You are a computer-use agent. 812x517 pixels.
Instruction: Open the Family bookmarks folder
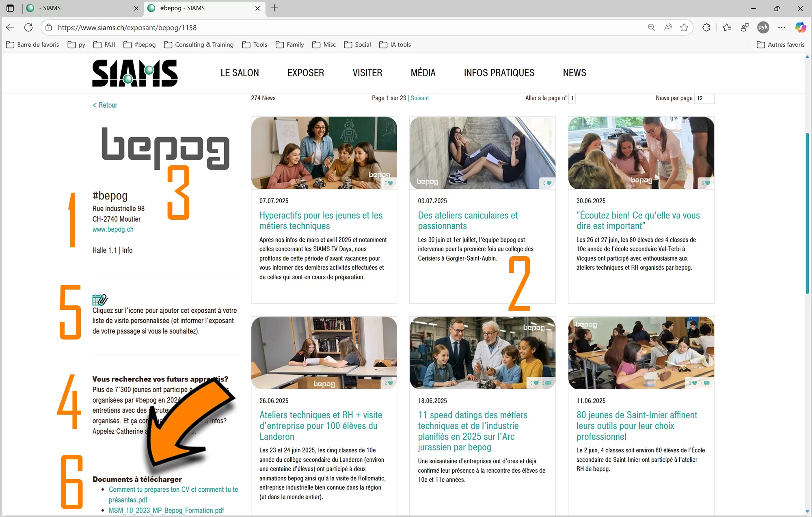[x=290, y=45]
